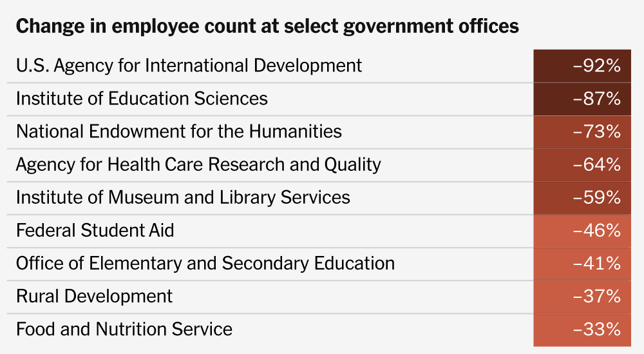Click the −37% value cell
The height and width of the screenshot is (354, 644).
(582, 296)
